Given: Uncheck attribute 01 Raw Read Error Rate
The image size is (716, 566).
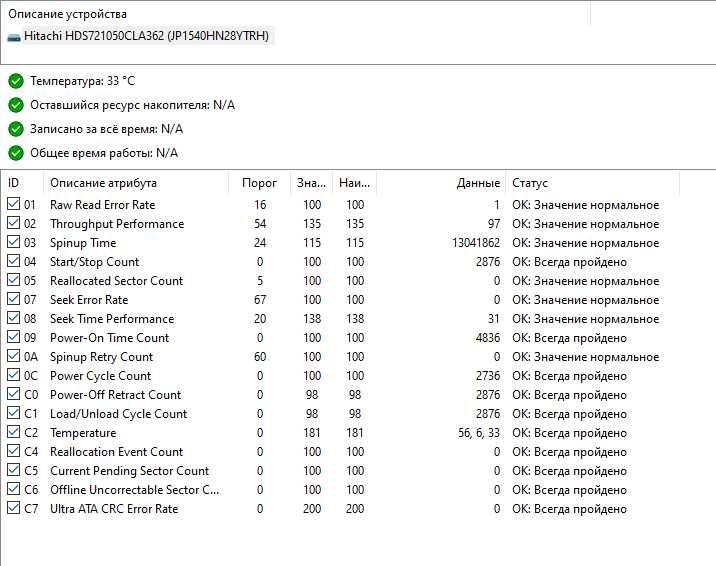Looking at the screenshot, I should [13, 204].
